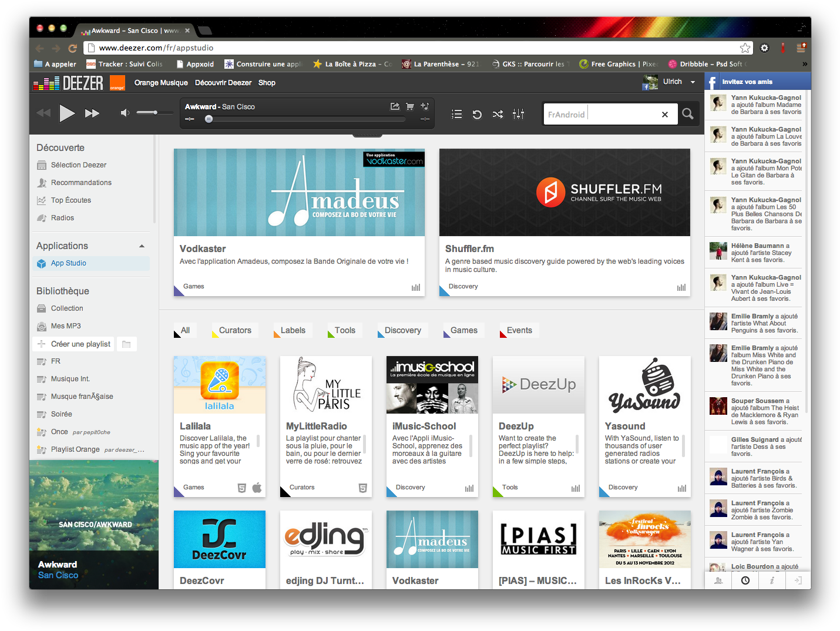The height and width of the screenshot is (631, 840).
Task: Play the current track Awkward
Action: 67,113
